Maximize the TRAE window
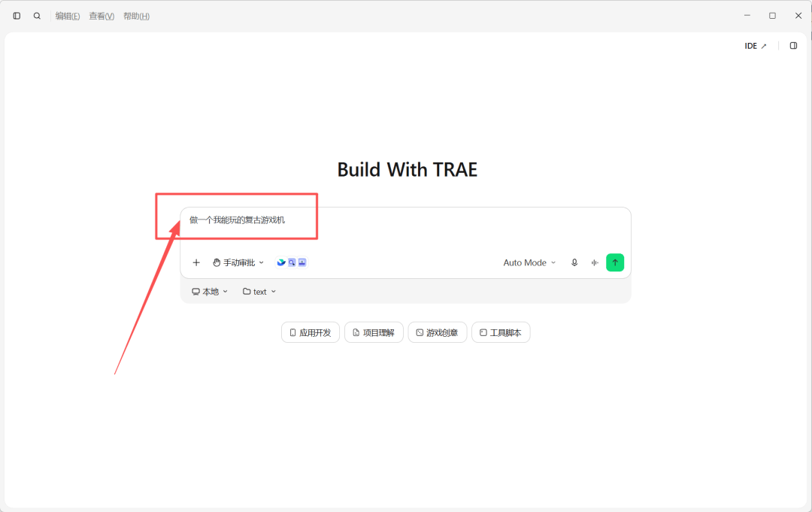Image resolution: width=812 pixels, height=512 pixels. point(772,16)
